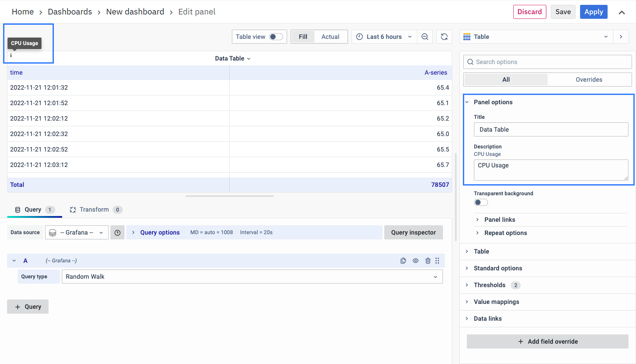Click the drag handle icon on query A
This screenshot has width=636, height=364.
pos(437,261)
